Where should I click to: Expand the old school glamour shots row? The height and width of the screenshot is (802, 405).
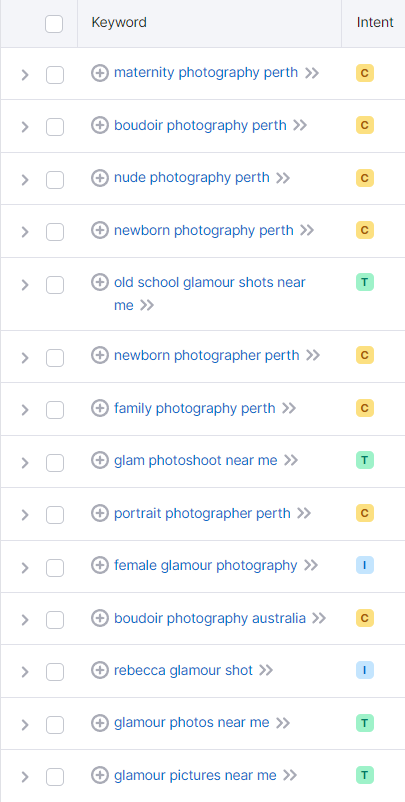pyautogui.click(x=25, y=285)
